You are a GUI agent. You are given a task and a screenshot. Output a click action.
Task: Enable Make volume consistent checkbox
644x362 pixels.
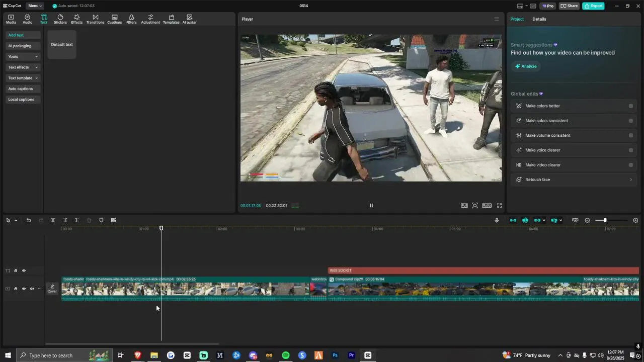[631, 135]
